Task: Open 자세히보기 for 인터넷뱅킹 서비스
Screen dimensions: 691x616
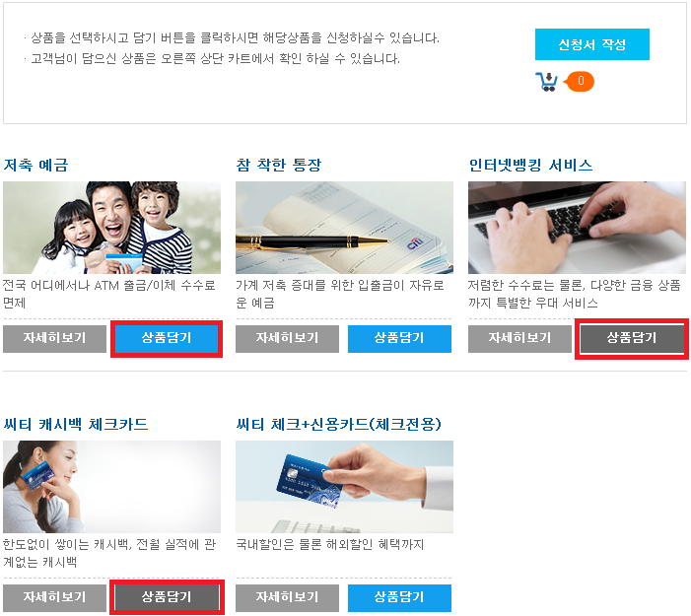Action: (519, 338)
